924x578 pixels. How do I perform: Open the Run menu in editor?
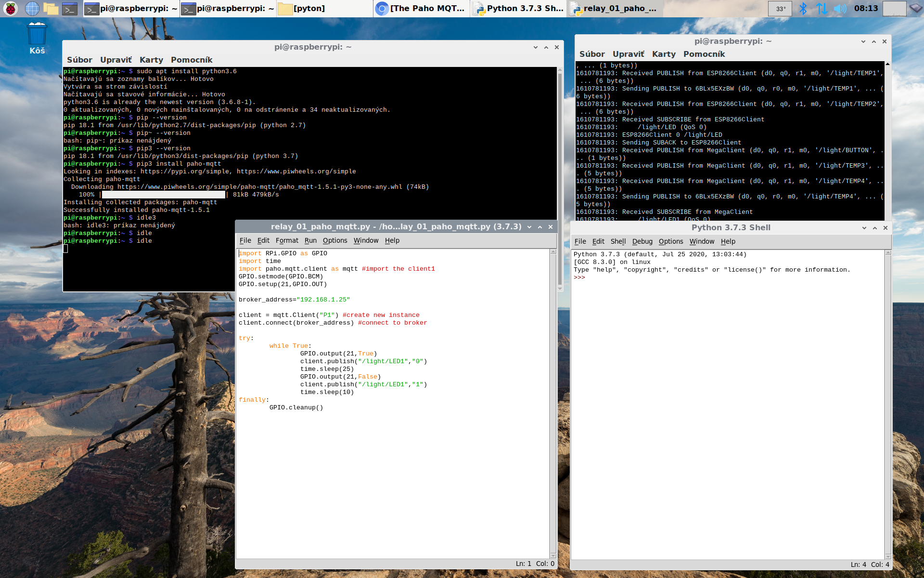pos(310,240)
